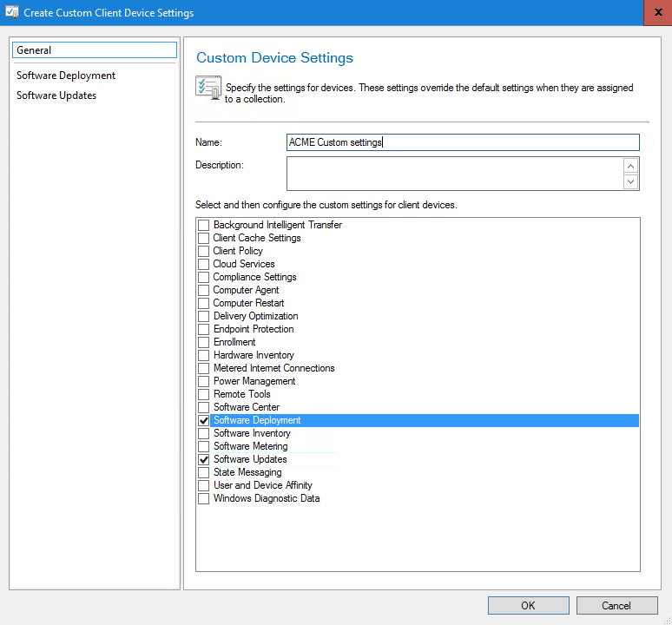Switch to Software Deployment page in sidebar
This screenshot has height=625, width=672.
(66, 76)
